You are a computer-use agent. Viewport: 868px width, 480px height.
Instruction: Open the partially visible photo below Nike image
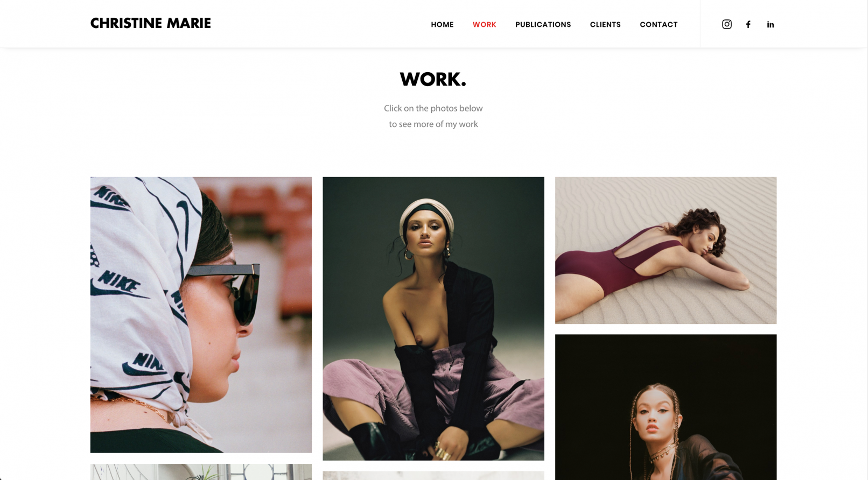201,472
